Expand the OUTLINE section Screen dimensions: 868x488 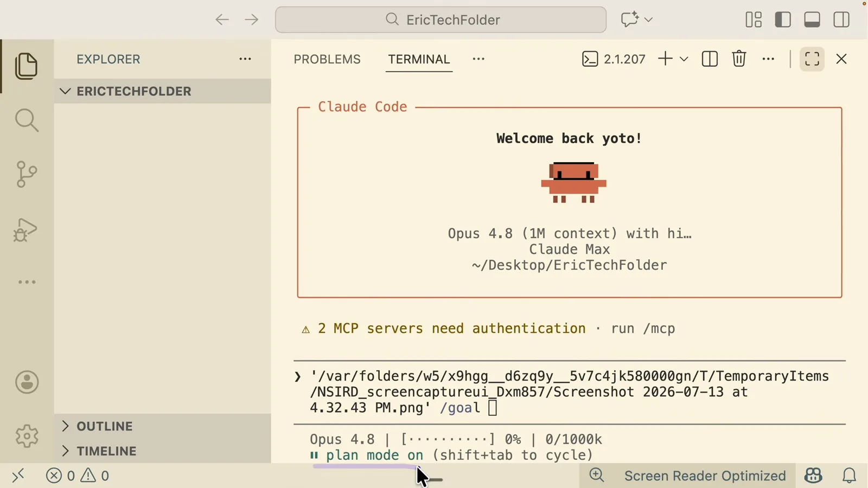coord(163,426)
